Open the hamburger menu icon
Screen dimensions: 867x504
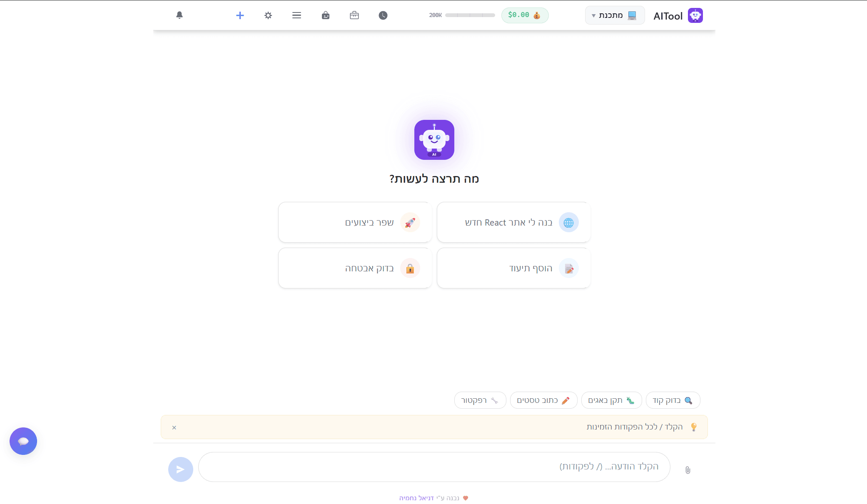296,15
